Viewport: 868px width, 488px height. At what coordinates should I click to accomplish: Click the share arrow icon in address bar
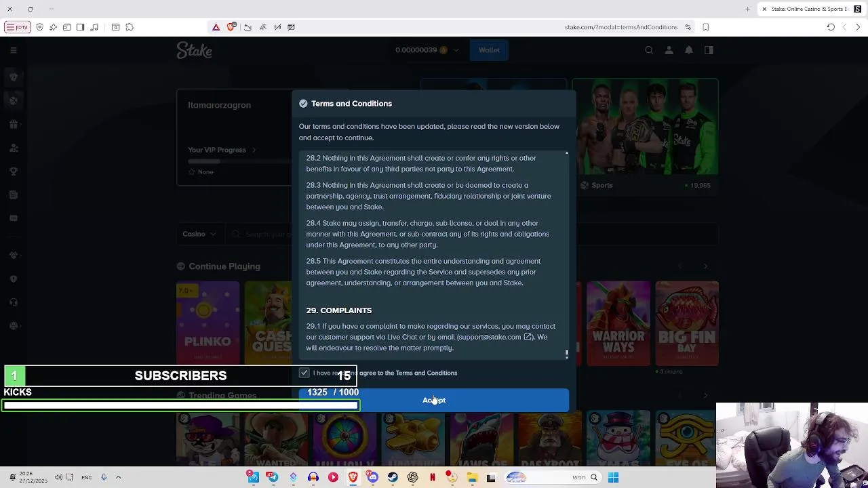click(248, 27)
